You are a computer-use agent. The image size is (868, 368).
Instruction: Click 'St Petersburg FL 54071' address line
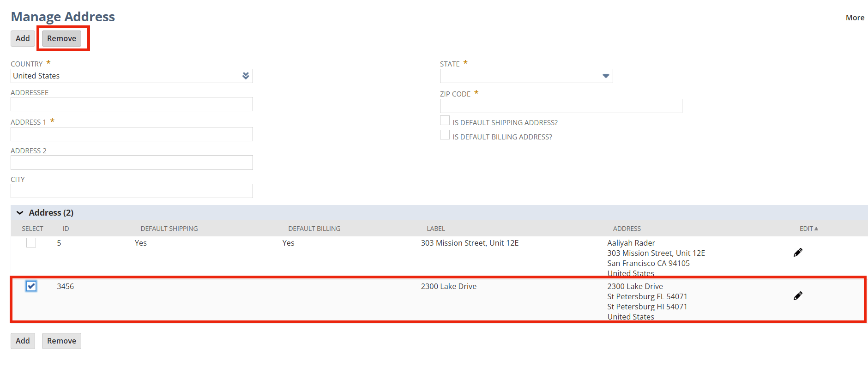pos(647,296)
